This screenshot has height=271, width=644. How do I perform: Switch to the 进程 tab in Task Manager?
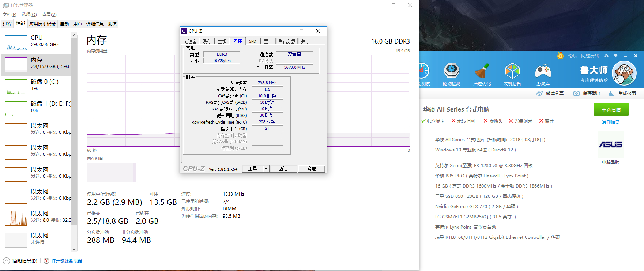[x=7, y=24]
